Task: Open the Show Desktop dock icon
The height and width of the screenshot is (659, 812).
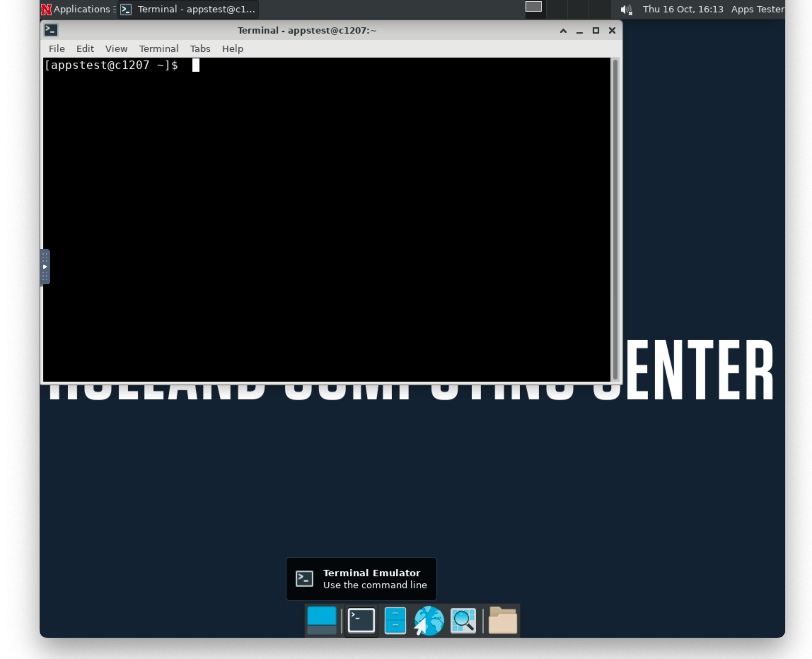Action: (x=321, y=621)
